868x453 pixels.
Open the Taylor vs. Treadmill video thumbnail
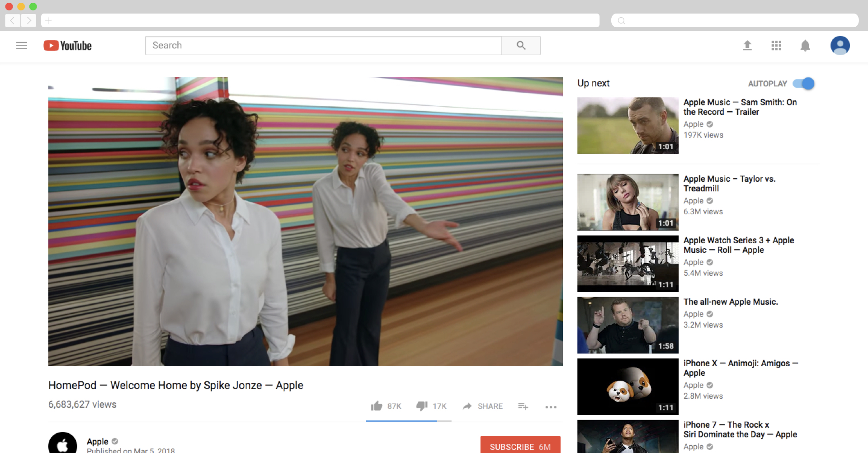tap(627, 202)
